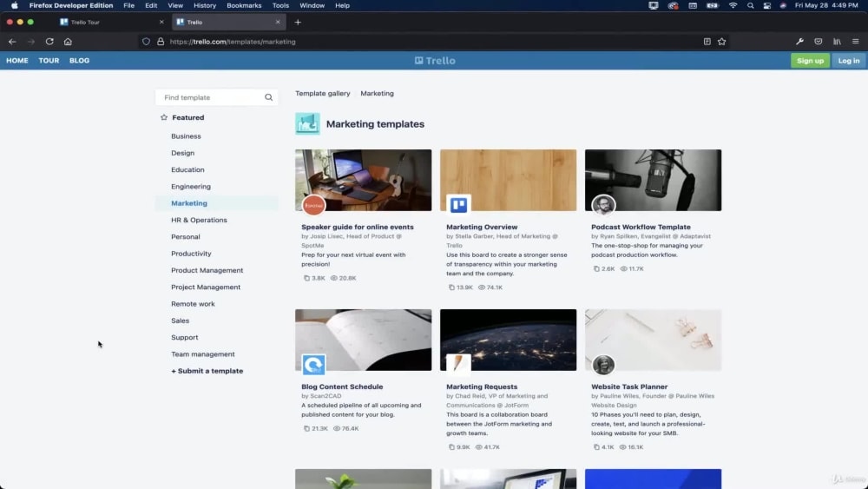
Task: Go to the browser home page
Action: (x=68, y=42)
